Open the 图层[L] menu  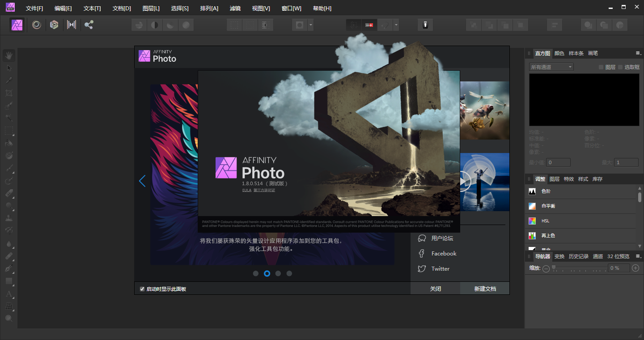coord(151,8)
